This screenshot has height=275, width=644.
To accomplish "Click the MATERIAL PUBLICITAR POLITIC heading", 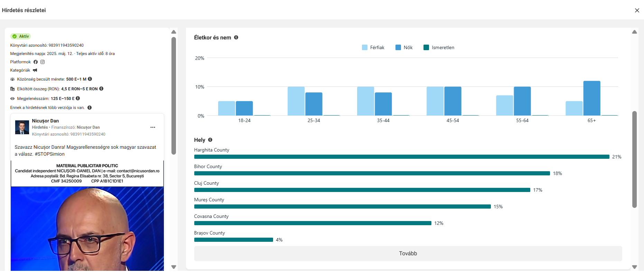I will [87, 166].
